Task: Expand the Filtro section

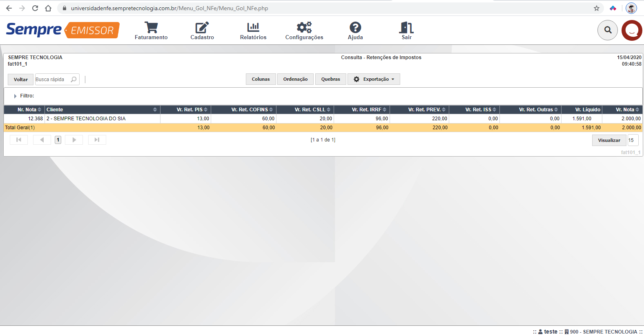Action: pos(15,96)
